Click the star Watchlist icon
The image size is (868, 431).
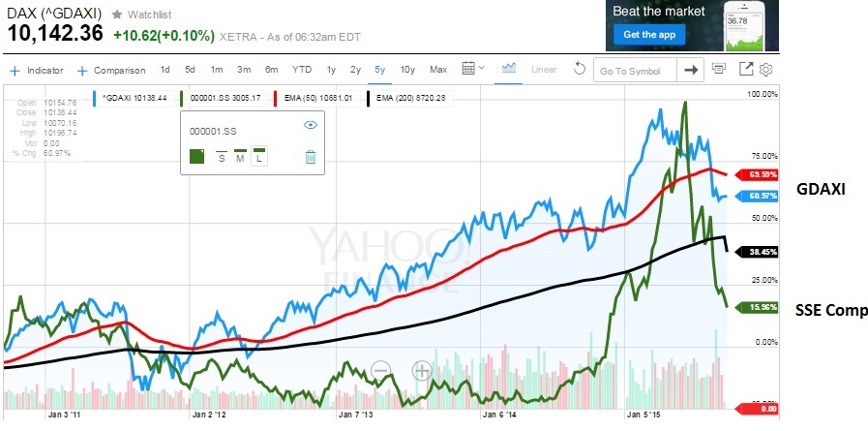click(x=118, y=15)
